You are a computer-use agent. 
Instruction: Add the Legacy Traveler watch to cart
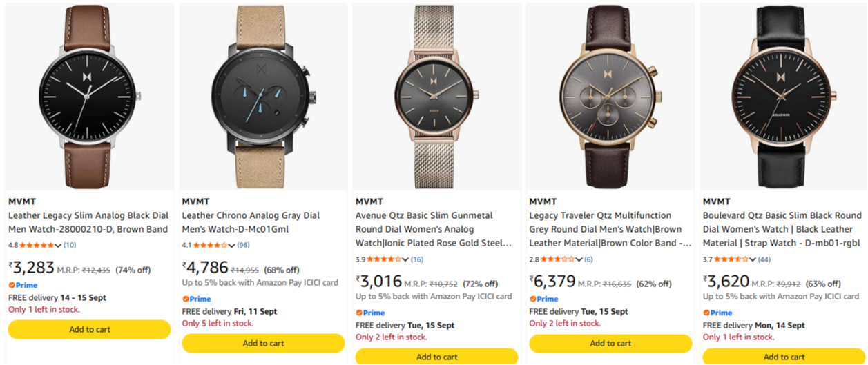pyautogui.click(x=610, y=343)
